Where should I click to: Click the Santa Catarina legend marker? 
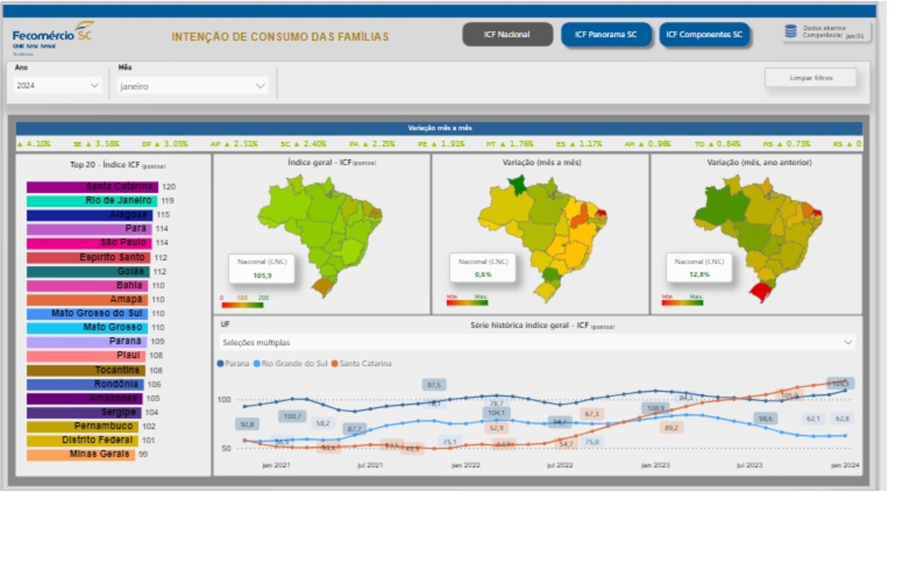335,364
